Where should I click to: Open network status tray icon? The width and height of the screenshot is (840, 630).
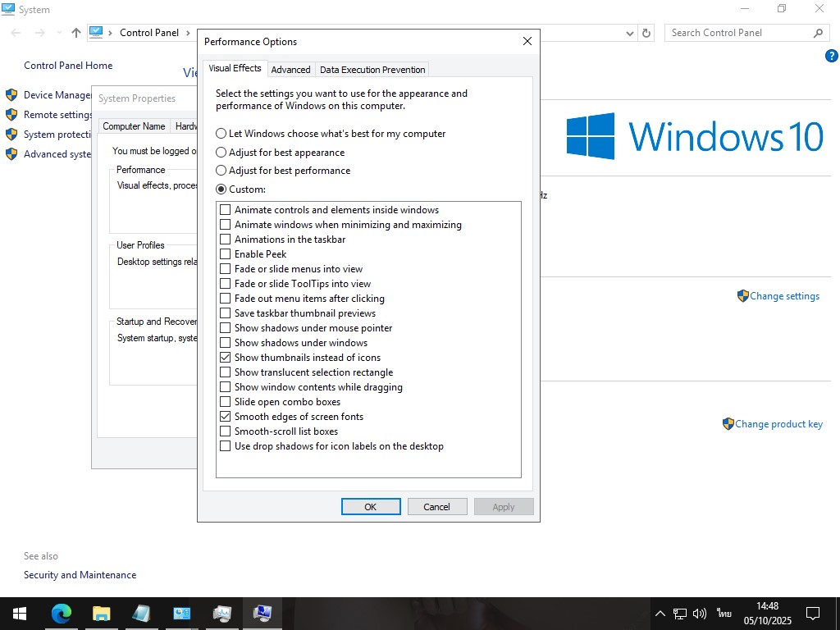(x=680, y=614)
